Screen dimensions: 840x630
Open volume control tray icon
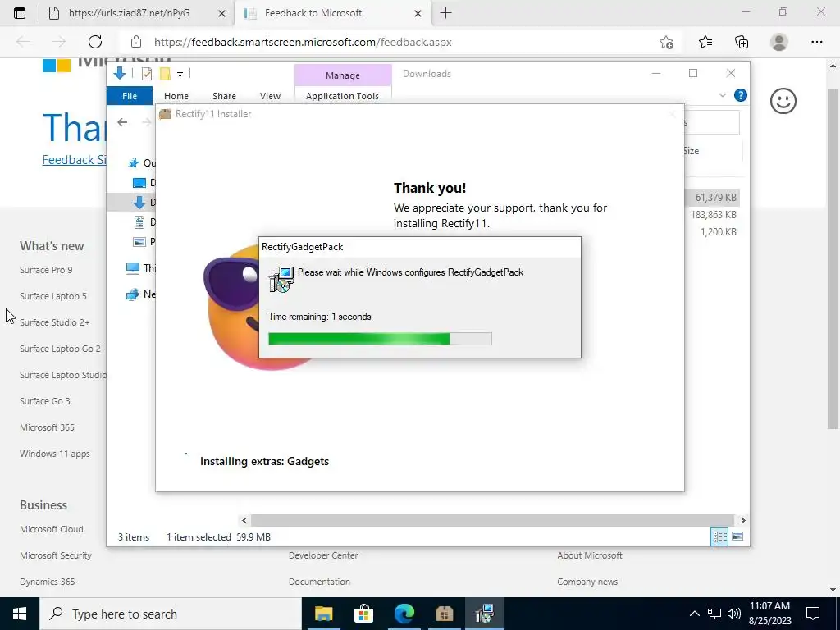click(x=734, y=614)
